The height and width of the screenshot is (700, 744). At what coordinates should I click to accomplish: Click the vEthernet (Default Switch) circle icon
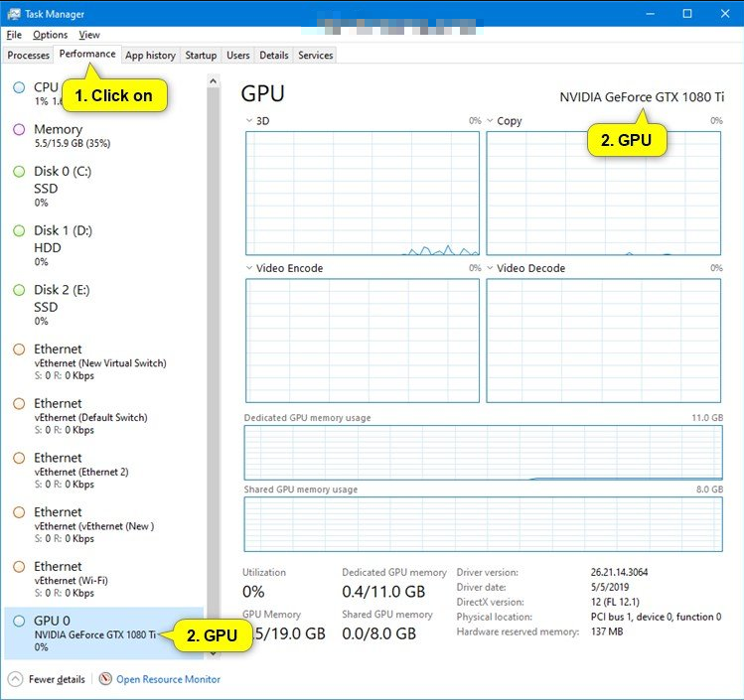(x=19, y=404)
